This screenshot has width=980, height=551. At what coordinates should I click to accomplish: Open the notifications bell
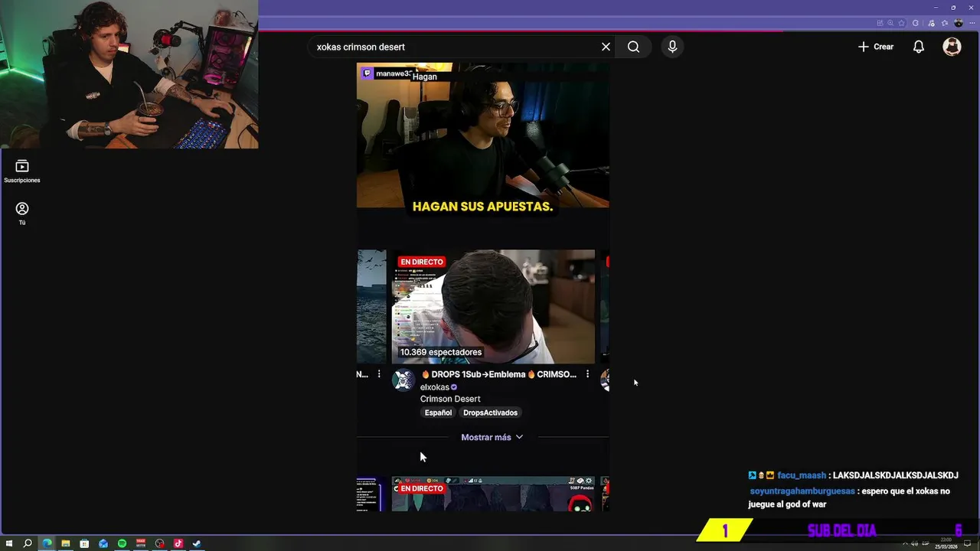coord(919,47)
